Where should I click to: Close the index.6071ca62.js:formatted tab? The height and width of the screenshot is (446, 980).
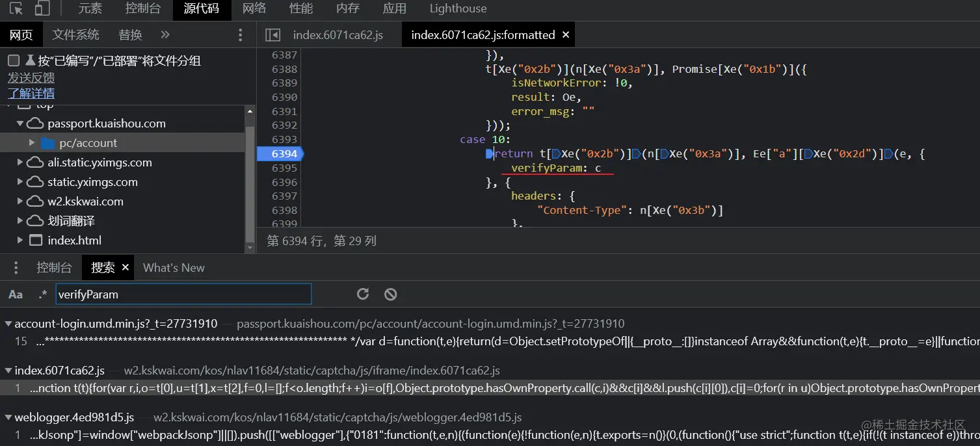click(566, 34)
